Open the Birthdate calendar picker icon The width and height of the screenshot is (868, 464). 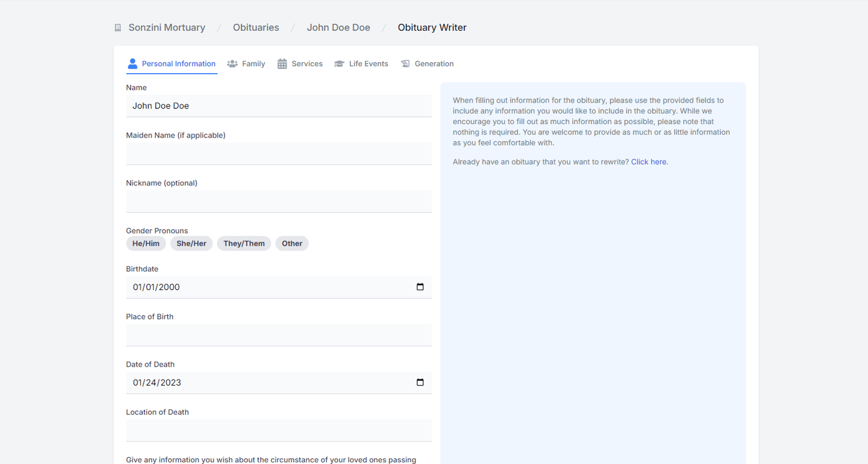420,287
